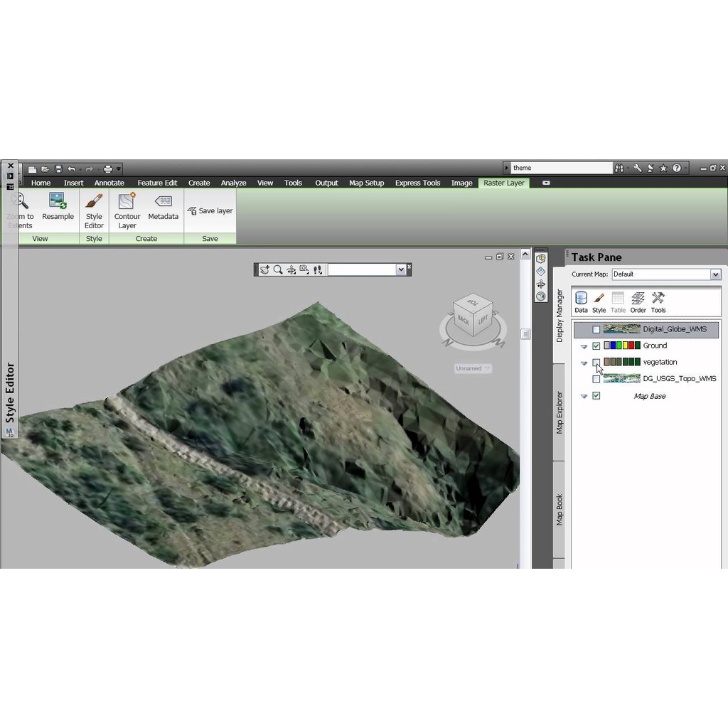Open the layer Metadata tool
728x728 pixels.
click(163, 207)
